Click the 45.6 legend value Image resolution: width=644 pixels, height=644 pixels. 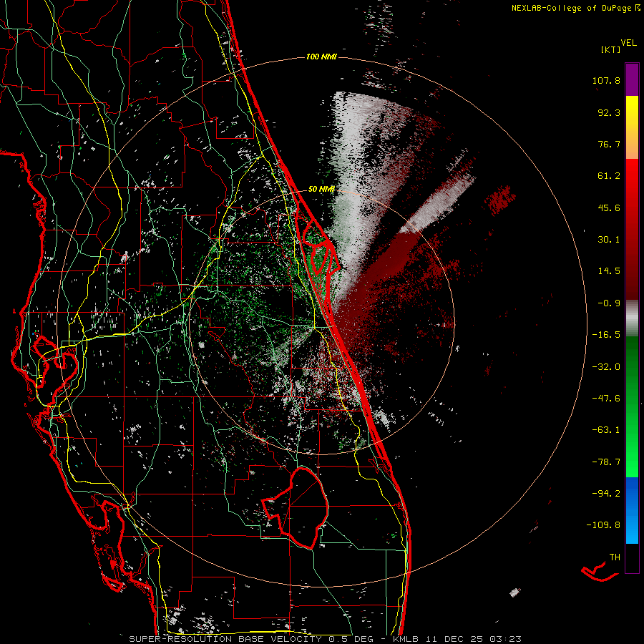click(609, 208)
